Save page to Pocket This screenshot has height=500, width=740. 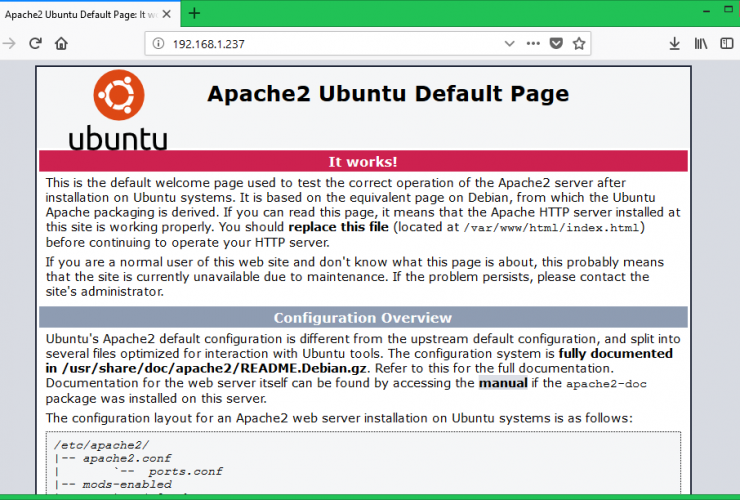pyautogui.click(x=556, y=44)
